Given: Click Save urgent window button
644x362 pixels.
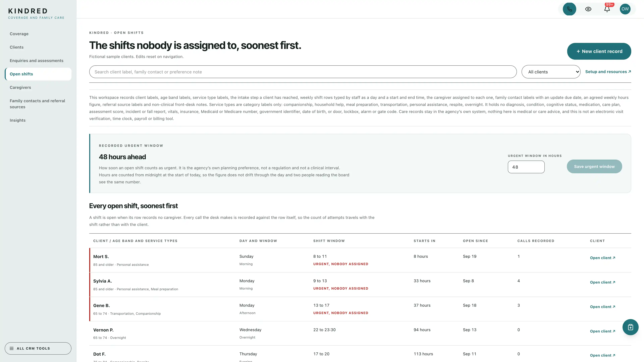Looking at the screenshot, I should [x=594, y=166].
